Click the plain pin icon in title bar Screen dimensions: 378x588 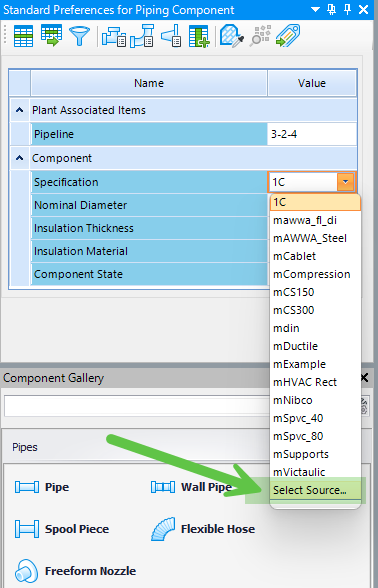[x=348, y=9]
